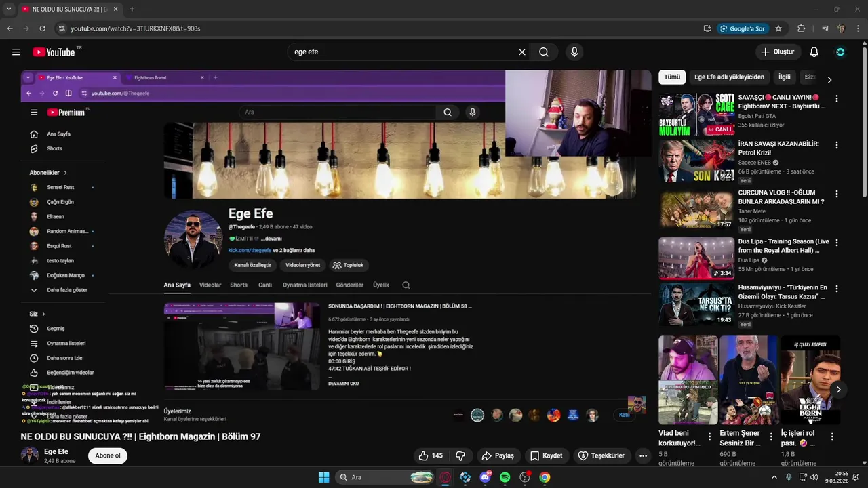Open the YouTube guide hamburger menu
The image size is (868, 488).
tap(16, 52)
